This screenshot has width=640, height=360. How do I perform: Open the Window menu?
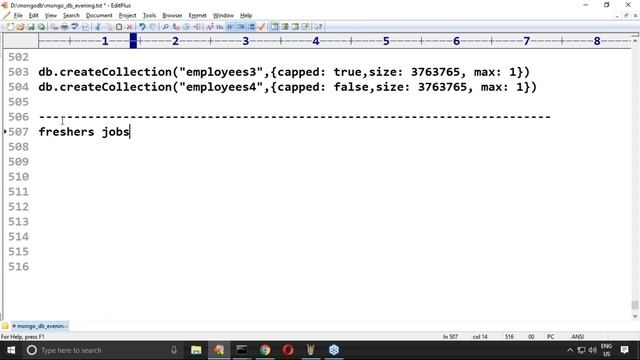pyautogui.click(x=223, y=16)
